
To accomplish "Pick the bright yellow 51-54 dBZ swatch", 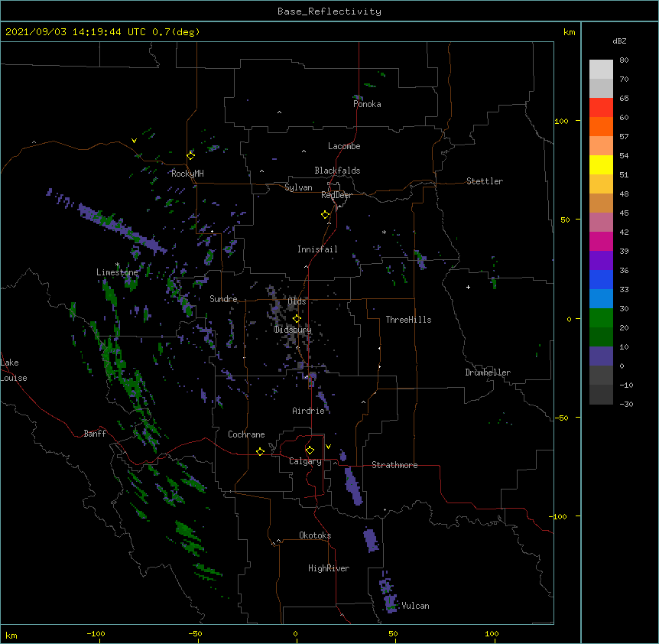I will pyautogui.click(x=601, y=164).
